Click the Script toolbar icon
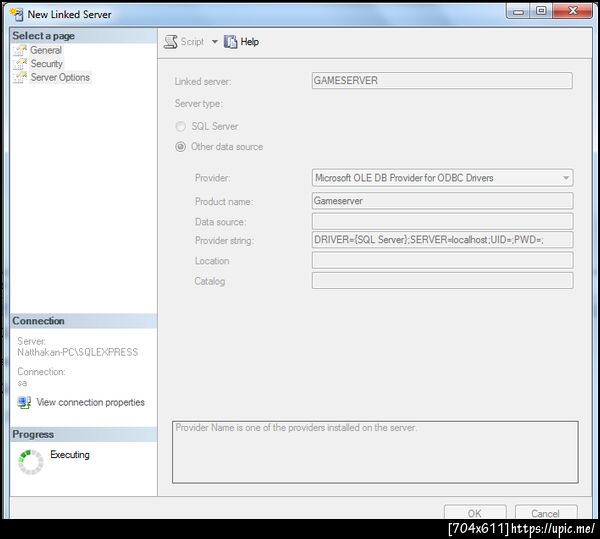Viewport: 600px width, 539px height. click(x=170, y=42)
